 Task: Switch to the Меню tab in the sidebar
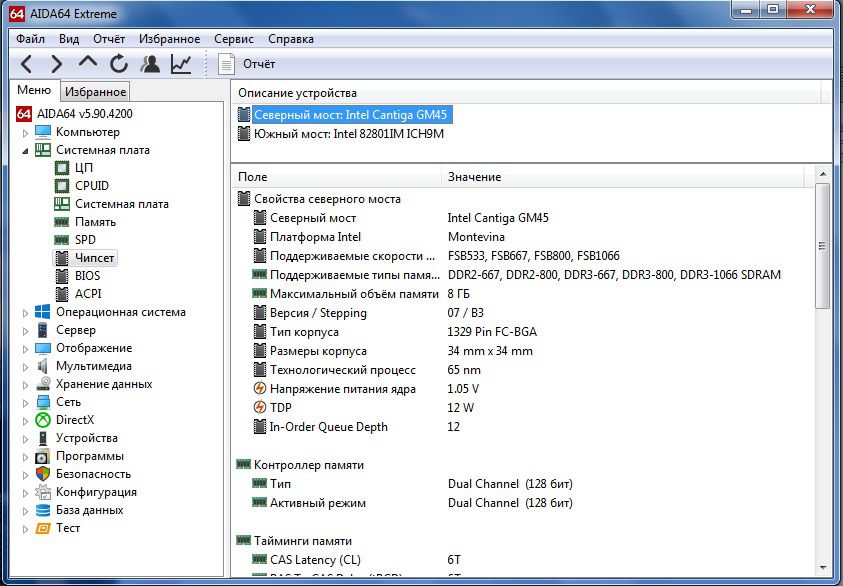pyautogui.click(x=34, y=90)
